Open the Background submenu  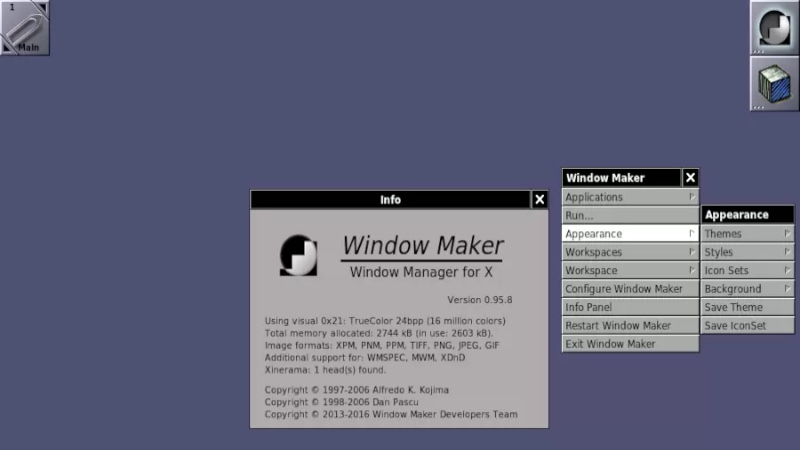point(747,289)
